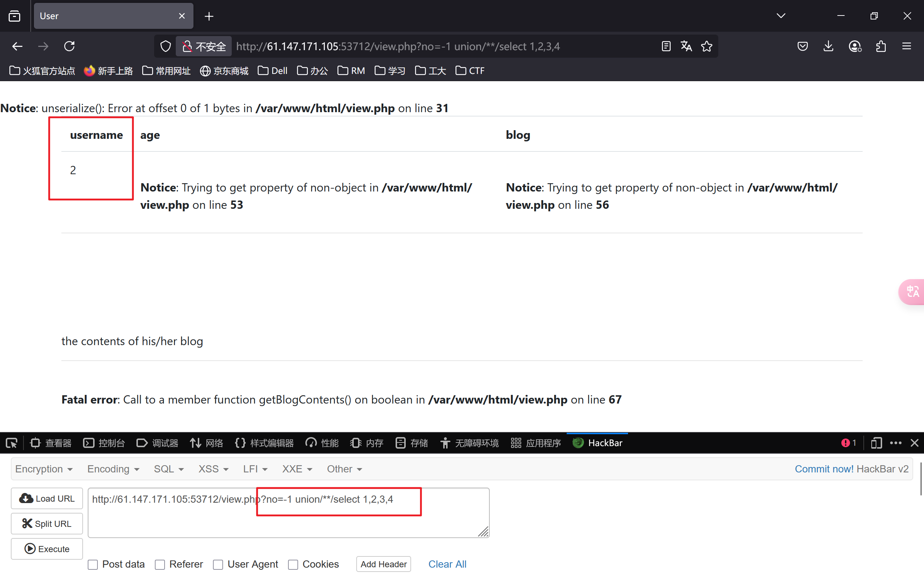Open the page translate icon in the address bar
Screen dimensions: 924x577
point(686,47)
